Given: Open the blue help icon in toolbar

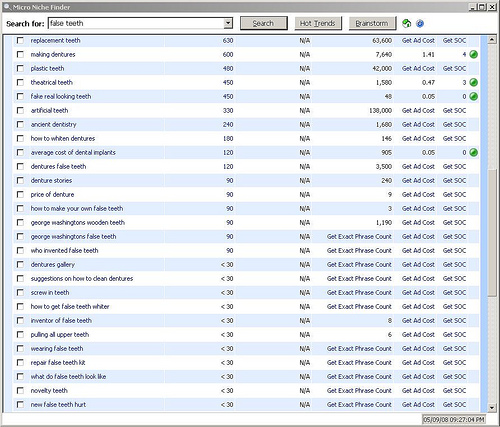Looking at the screenshot, I should (x=420, y=23).
